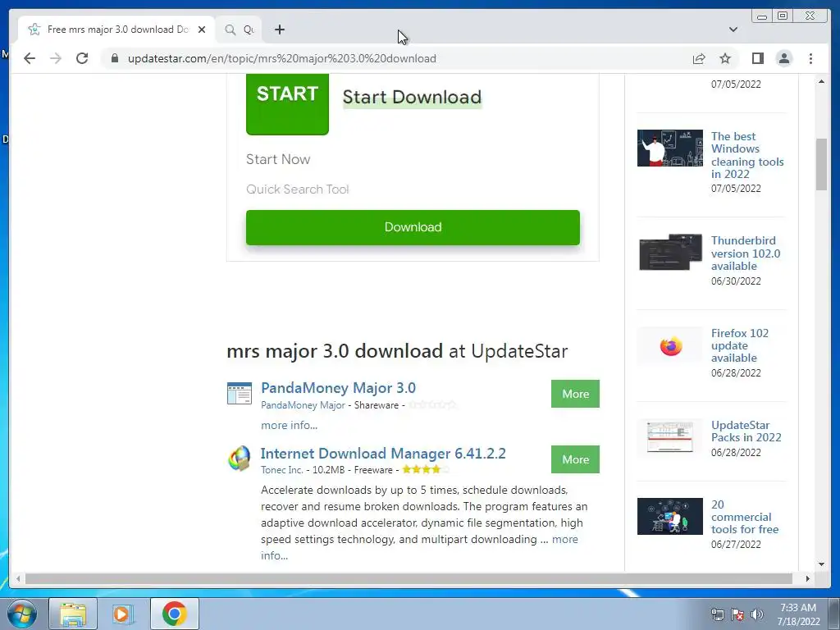The image size is (840, 630).
Task: Click the vertical scrollbar thumb
Action: click(x=821, y=164)
